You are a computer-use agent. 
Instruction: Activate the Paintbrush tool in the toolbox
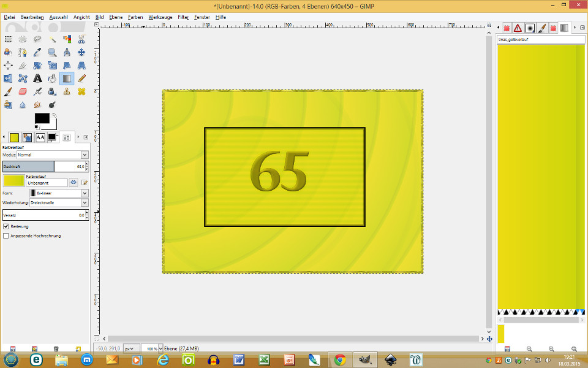tap(8, 91)
